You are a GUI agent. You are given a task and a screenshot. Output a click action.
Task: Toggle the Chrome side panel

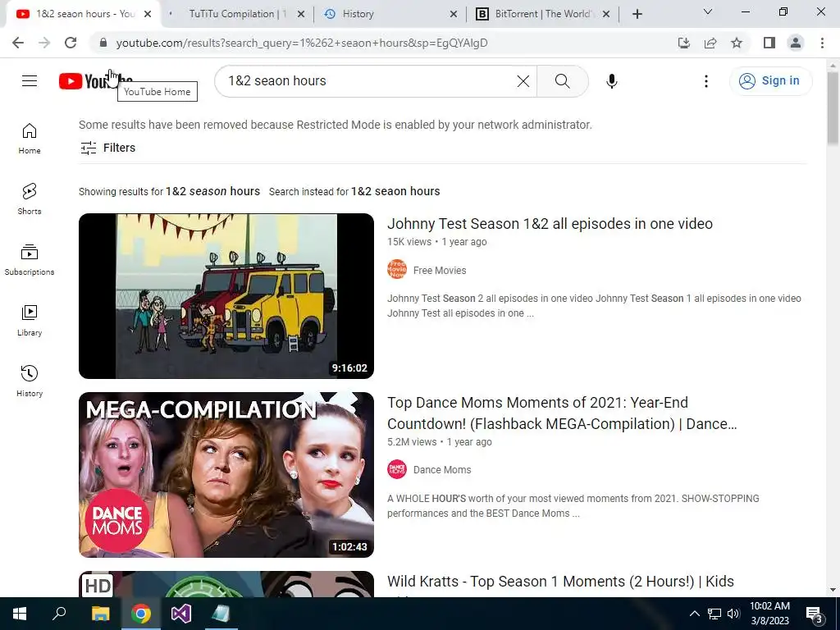769,43
